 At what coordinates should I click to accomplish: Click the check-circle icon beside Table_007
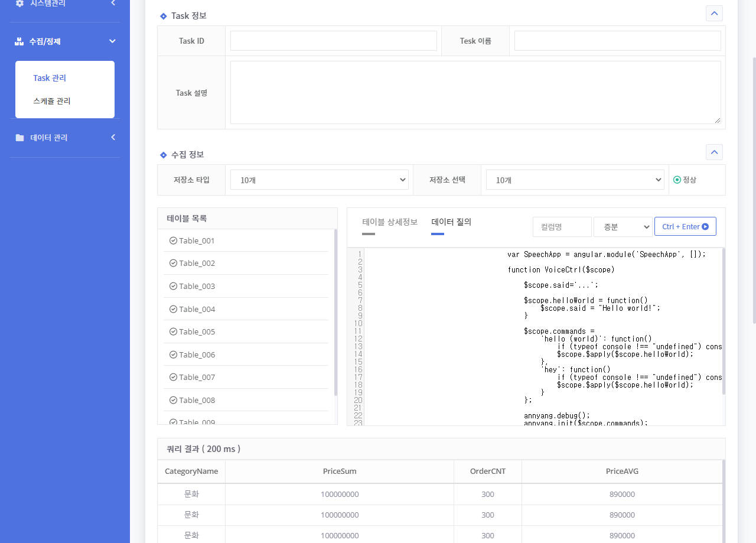tap(173, 377)
